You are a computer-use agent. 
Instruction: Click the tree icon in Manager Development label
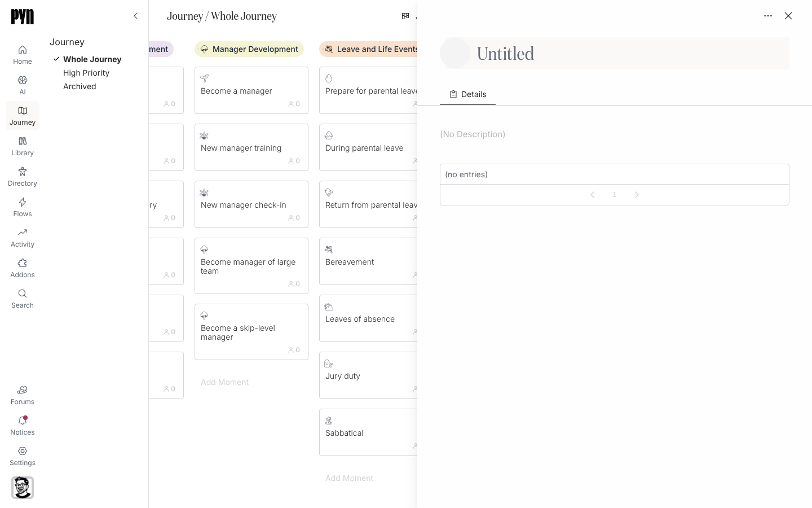tap(204, 49)
